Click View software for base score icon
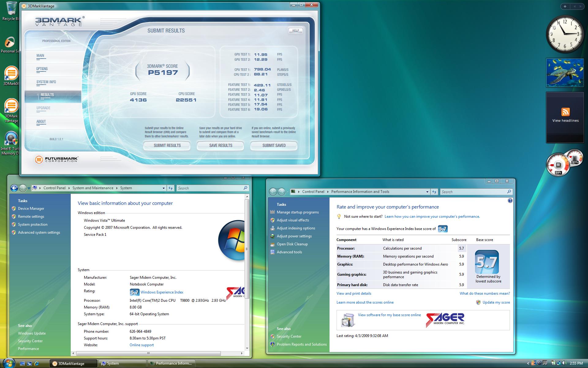Screen dimensions: 588x368 tap(348, 320)
